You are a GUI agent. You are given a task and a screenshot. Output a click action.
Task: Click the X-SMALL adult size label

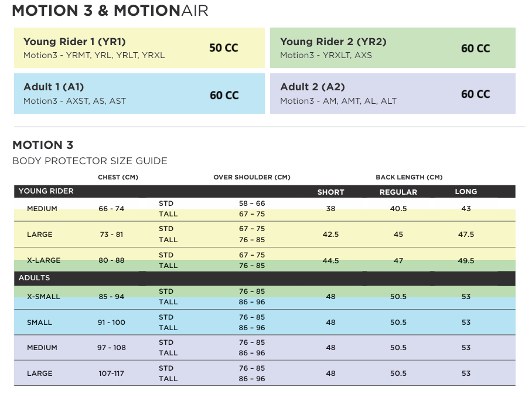click(x=43, y=297)
